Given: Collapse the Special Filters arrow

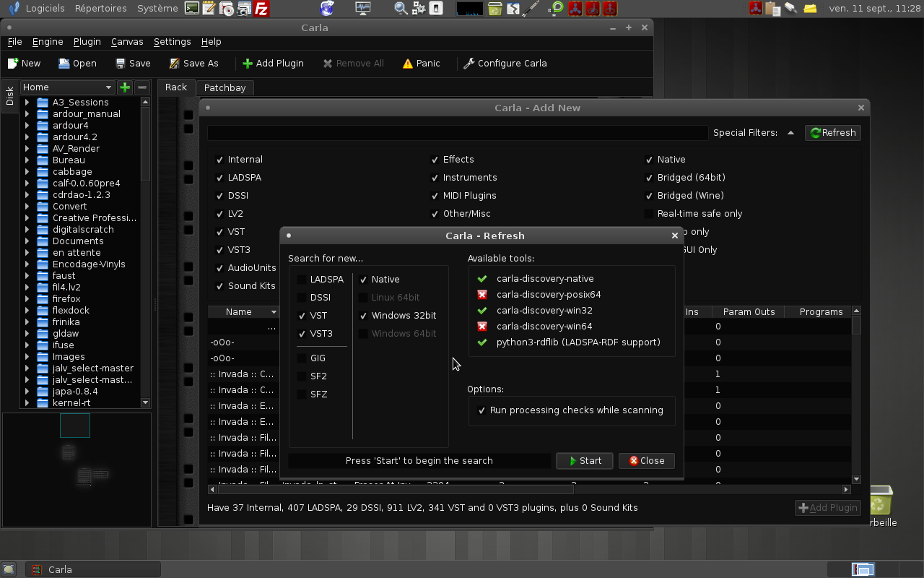Looking at the screenshot, I should click(790, 133).
